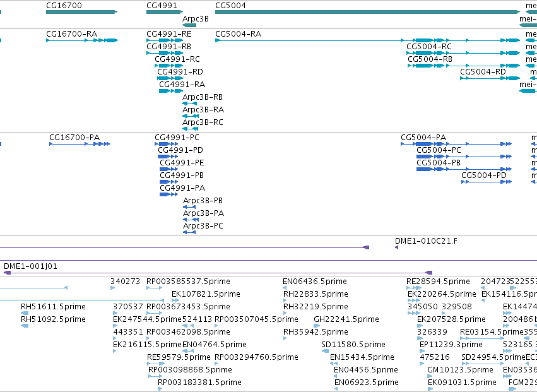The image size is (537, 392).
Task: Select protein CG5004-PC
Action: pyautogui.click(x=464, y=157)
